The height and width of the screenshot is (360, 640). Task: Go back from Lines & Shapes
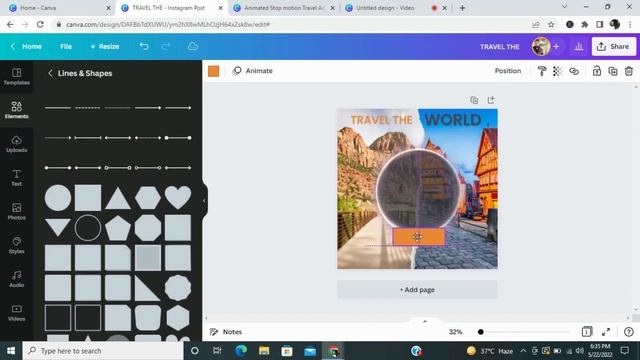coord(50,73)
